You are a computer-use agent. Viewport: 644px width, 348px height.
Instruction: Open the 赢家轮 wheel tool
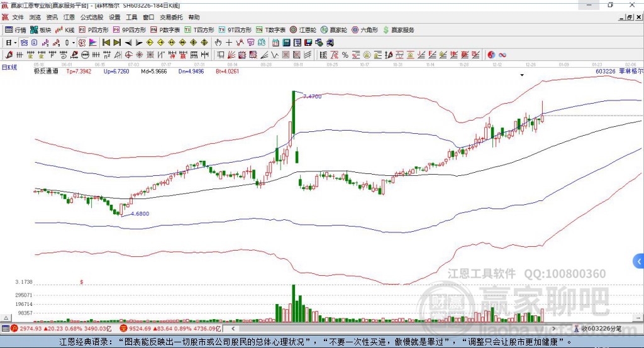pos(333,30)
